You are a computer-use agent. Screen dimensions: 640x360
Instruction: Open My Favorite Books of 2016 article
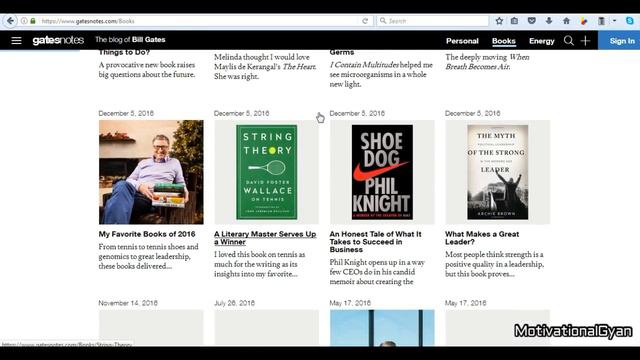click(147, 234)
